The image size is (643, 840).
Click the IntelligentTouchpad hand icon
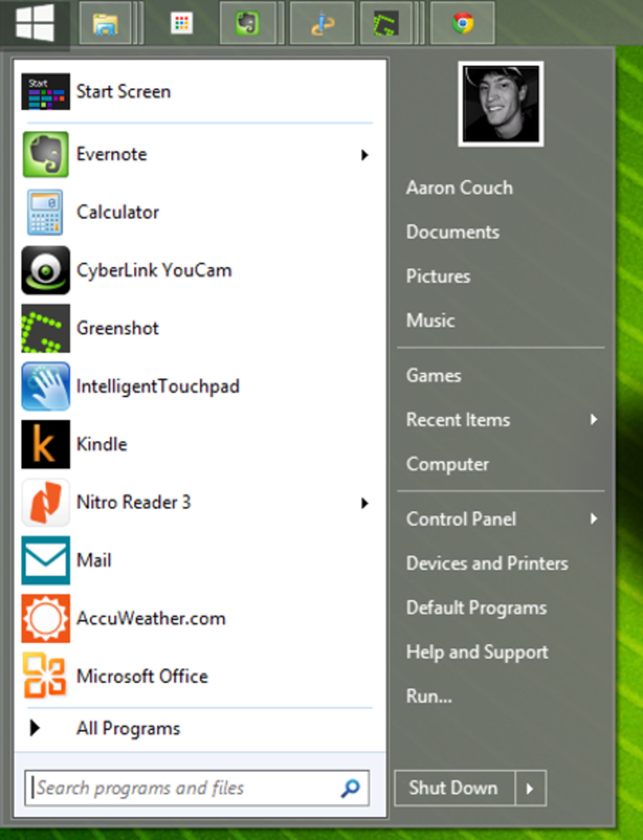click(46, 386)
